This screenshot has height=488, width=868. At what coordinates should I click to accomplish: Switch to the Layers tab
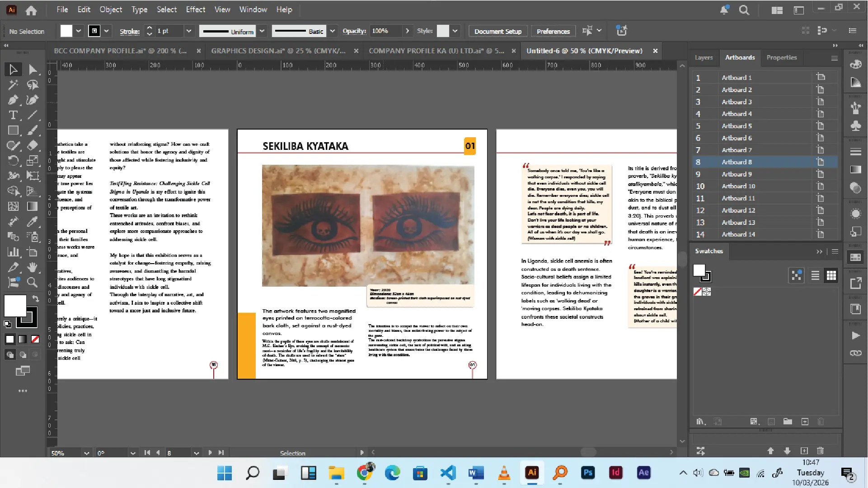coord(704,58)
